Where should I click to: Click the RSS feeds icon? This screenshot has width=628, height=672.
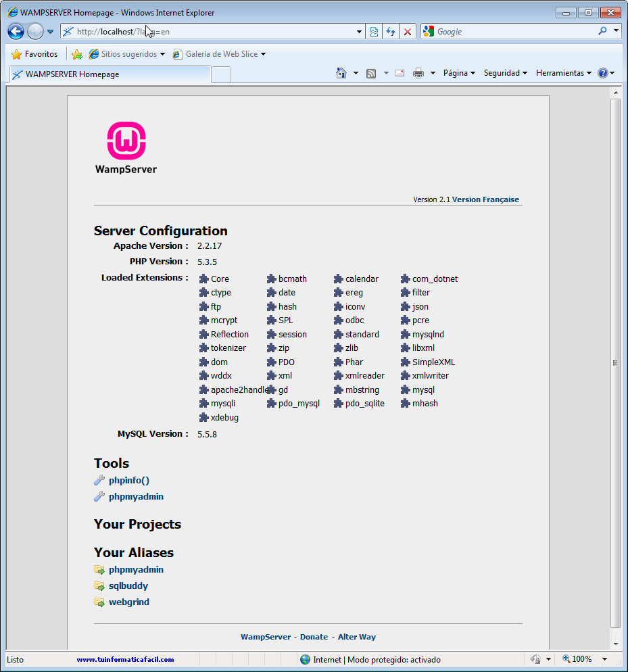pos(371,73)
